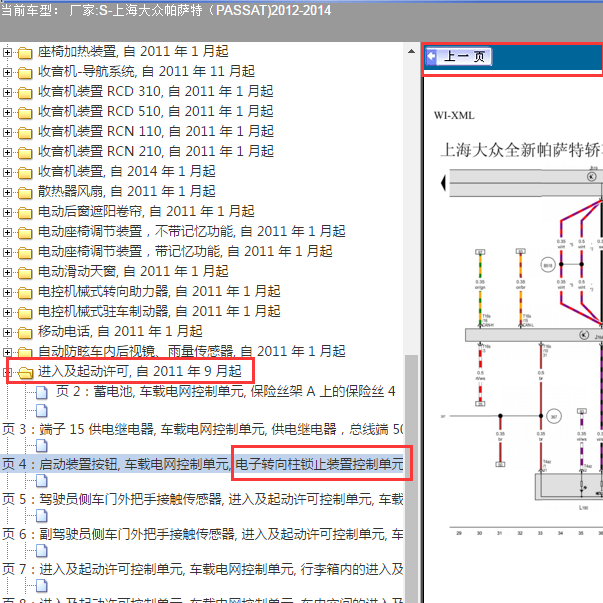603x603 pixels.
Task: Click document icon above 页 3 端子 15
Action: (42, 411)
